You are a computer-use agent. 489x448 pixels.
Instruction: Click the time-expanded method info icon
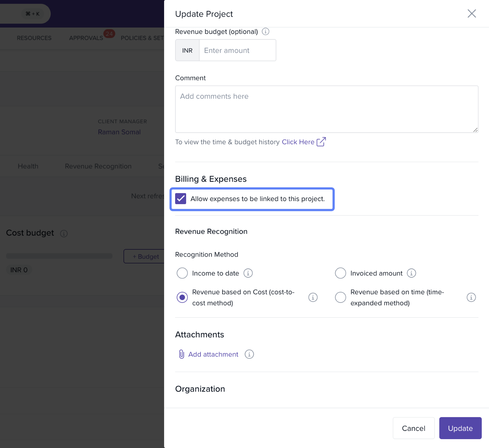click(471, 297)
